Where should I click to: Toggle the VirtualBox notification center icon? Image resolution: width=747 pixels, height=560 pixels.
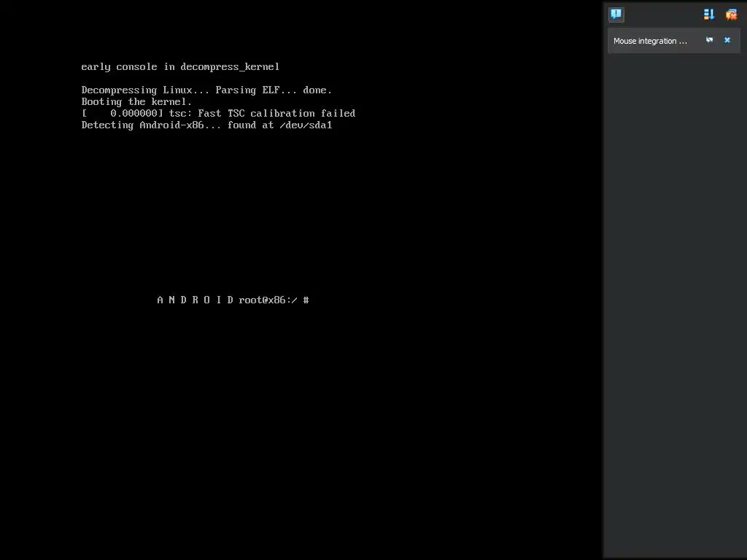pos(616,15)
